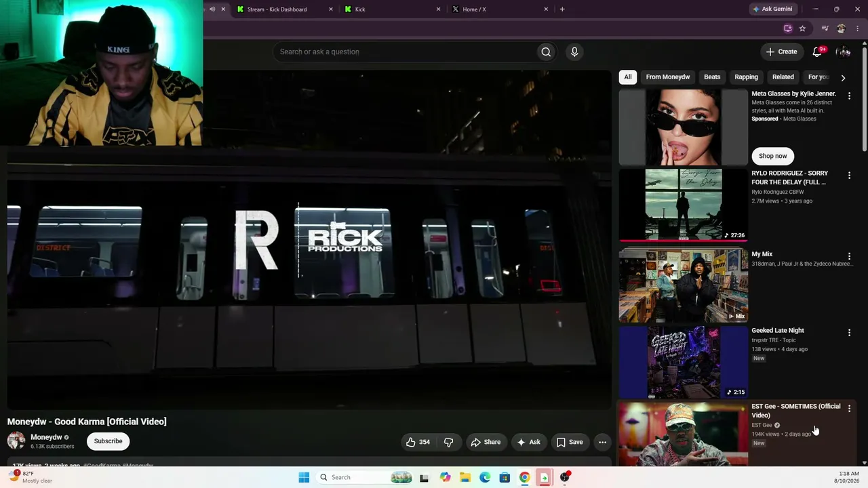The height and width of the screenshot is (488, 868).
Task: Open options for EST Gee SOMETIMES video
Action: (849, 409)
